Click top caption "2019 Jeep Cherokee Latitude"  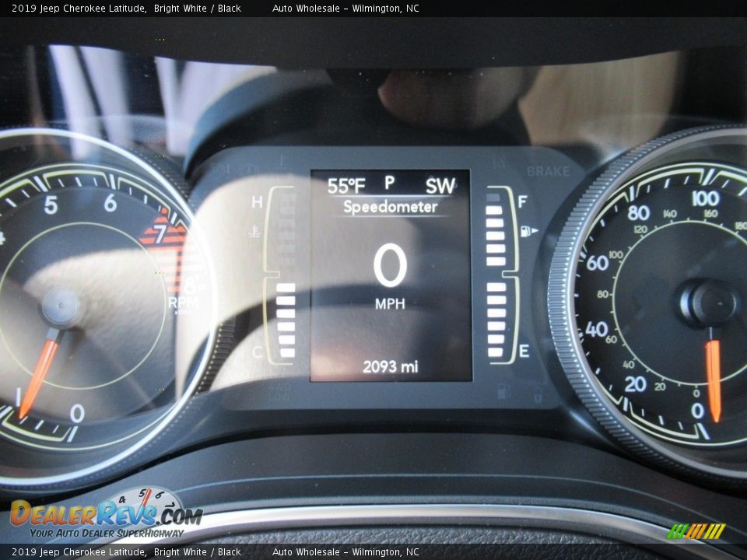click(79, 9)
